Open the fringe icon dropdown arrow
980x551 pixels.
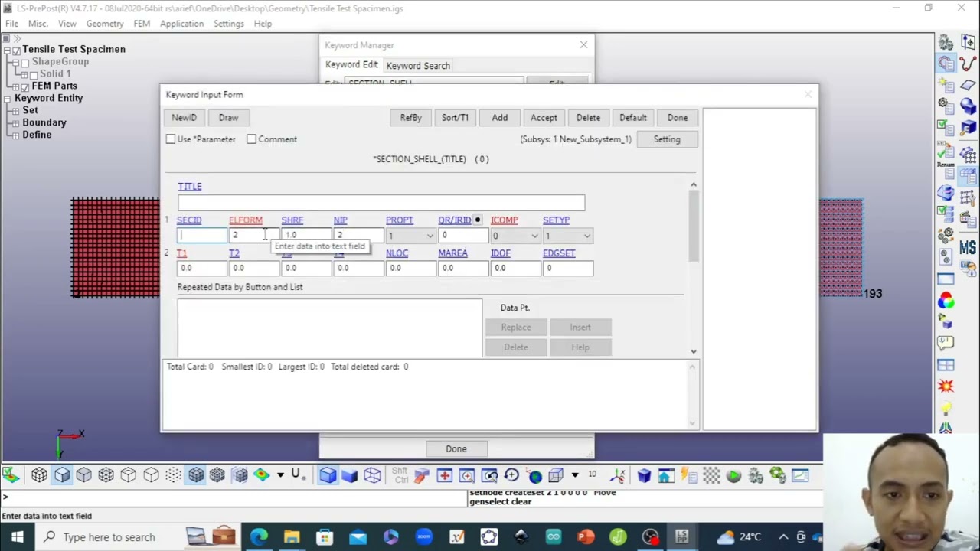pyautogui.click(x=280, y=475)
